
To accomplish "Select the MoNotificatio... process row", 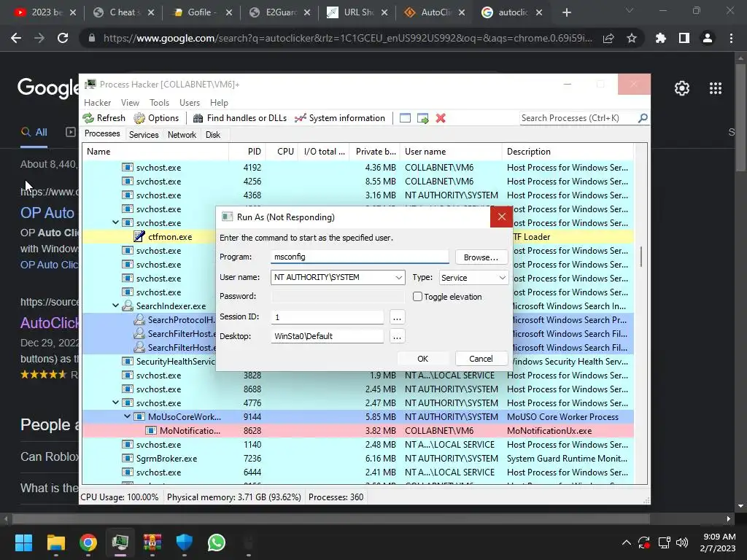I will tap(357, 430).
